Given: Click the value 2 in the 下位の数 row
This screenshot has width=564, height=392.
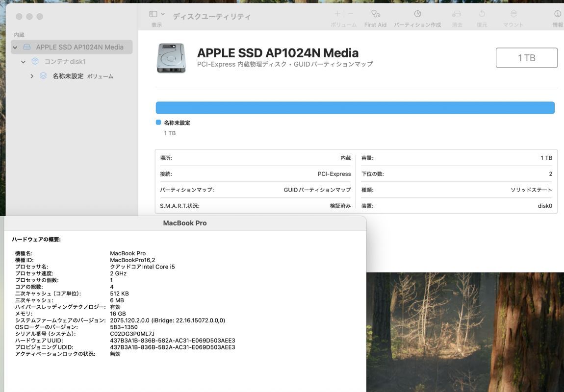Looking at the screenshot, I should (x=550, y=174).
